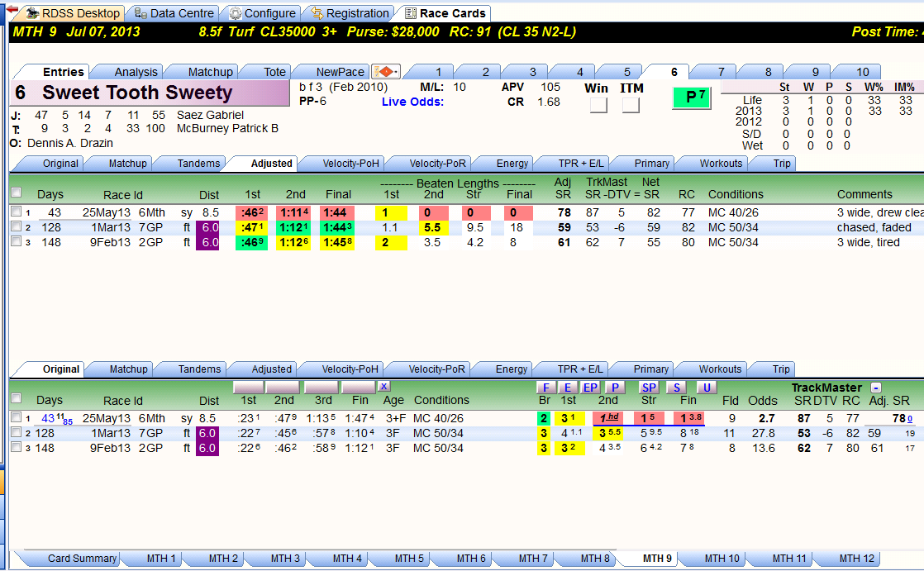Tick the ITM checkbox
924x571 pixels.
pos(631,105)
